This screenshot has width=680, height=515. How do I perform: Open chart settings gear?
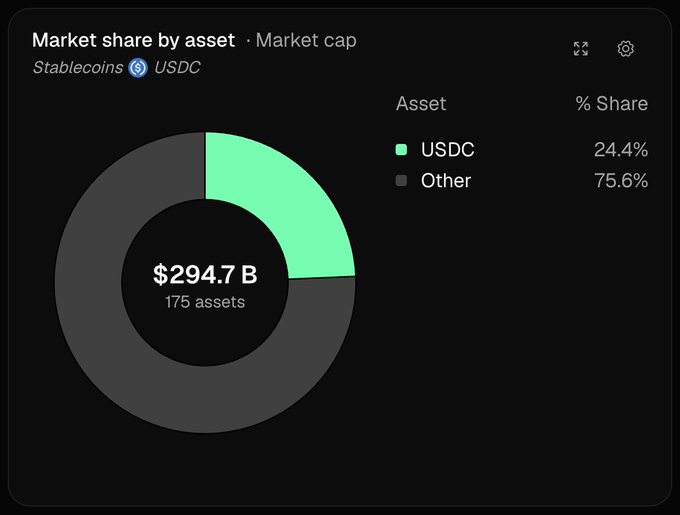tap(625, 49)
